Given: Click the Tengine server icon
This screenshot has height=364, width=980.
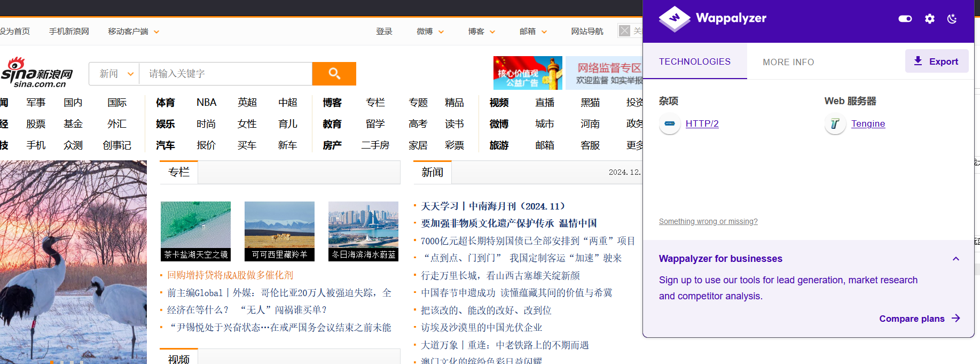Looking at the screenshot, I should [835, 123].
